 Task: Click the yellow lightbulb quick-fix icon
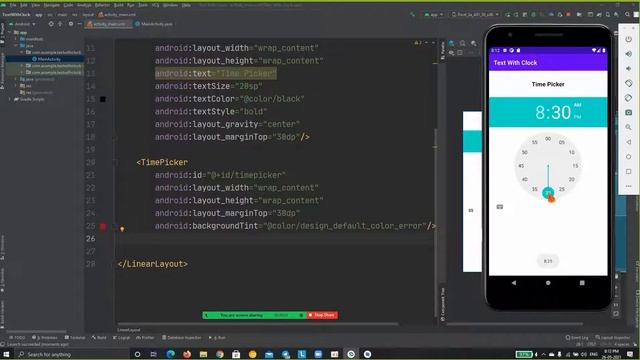pyautogui.click(x=122, y=229)
